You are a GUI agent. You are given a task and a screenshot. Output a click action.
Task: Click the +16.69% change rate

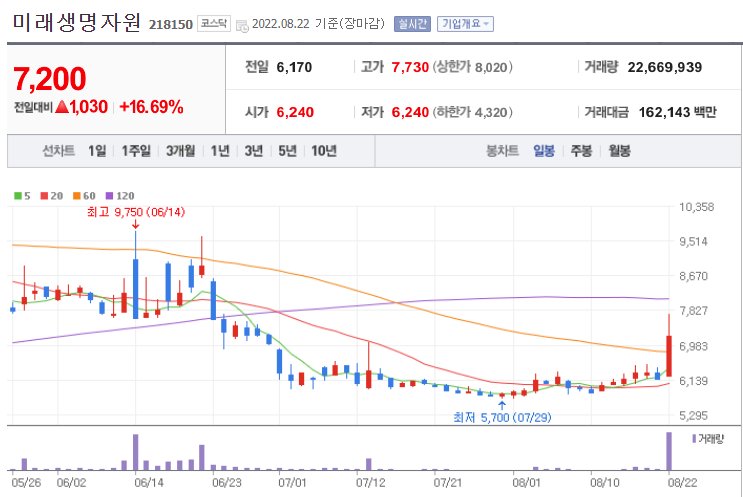tap(151, 107)
